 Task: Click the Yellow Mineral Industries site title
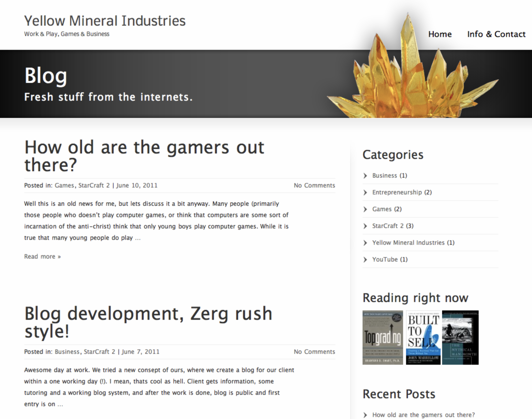pos(104,20)
